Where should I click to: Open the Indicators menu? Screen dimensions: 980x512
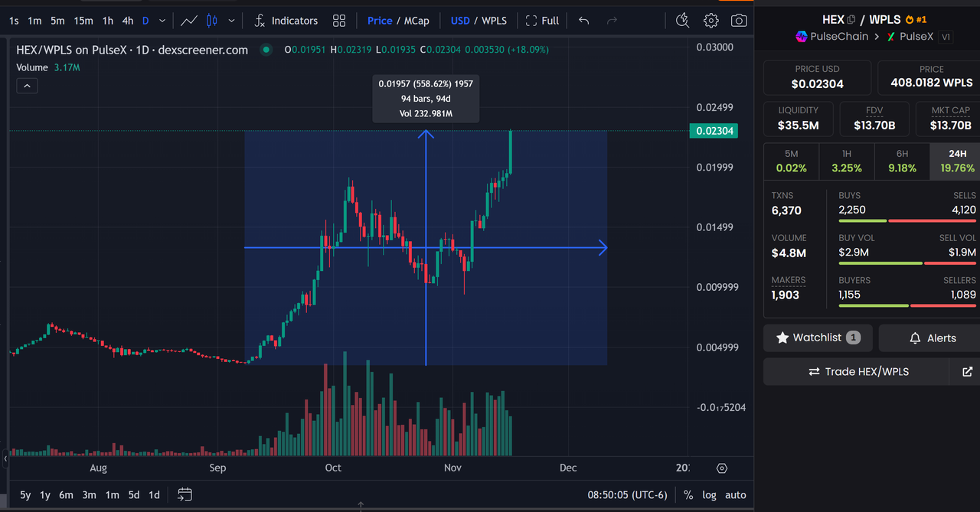[x=286, y=21]
